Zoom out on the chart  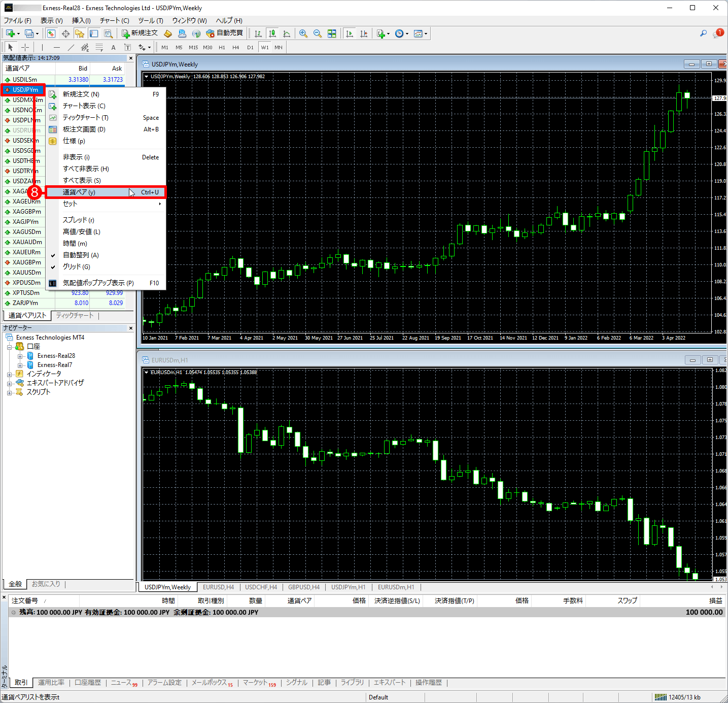click(x=318, y=34)
